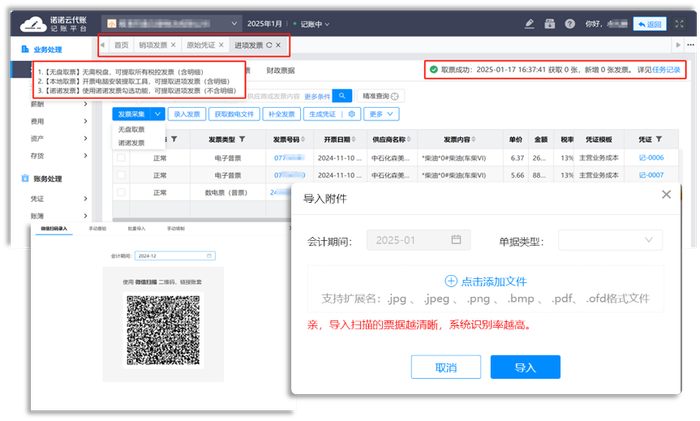Click the 获取数电文件 button
Image resolution: width=700 pixels, height=421 pixels.
click(234, 114)
